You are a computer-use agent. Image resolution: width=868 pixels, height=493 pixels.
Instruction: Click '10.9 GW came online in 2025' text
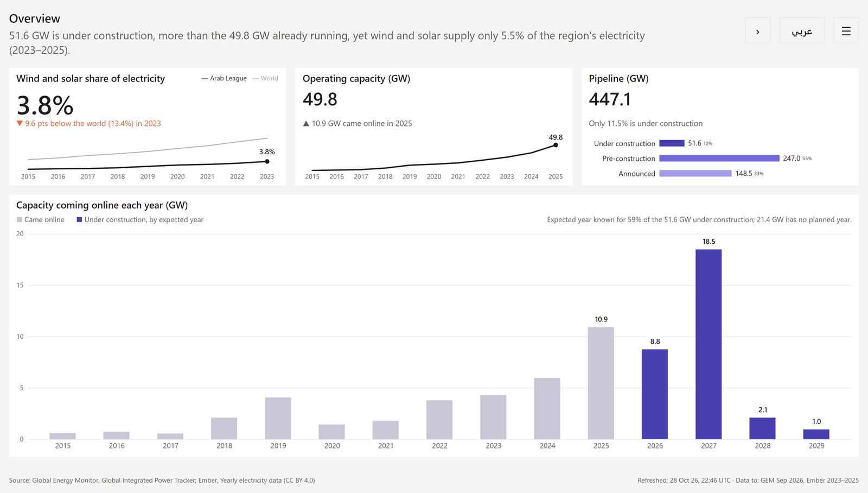(358, 124)
